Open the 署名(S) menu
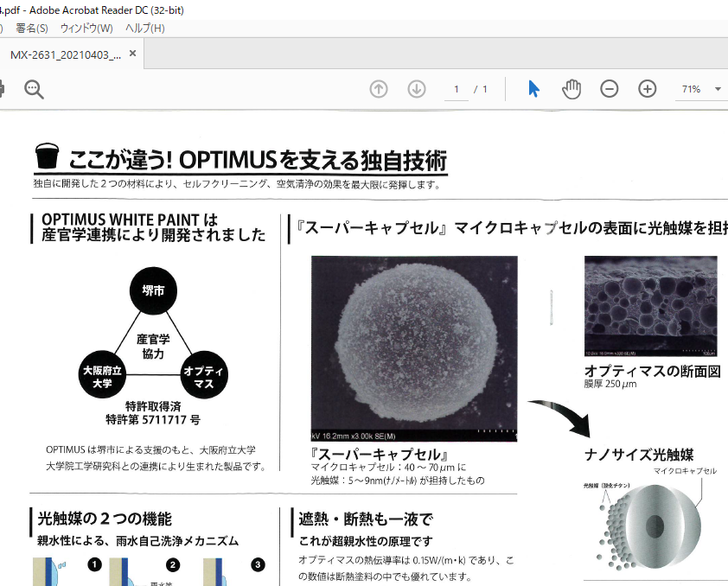This screenshot has width=728, height=586. click(x=32, y=29)
